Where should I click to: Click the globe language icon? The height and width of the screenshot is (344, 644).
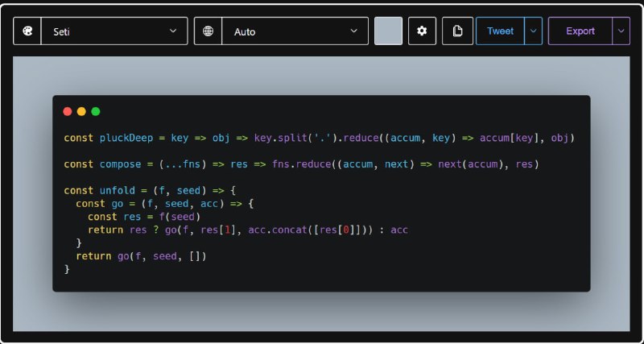pyautogui.click(x=208, y=31)
